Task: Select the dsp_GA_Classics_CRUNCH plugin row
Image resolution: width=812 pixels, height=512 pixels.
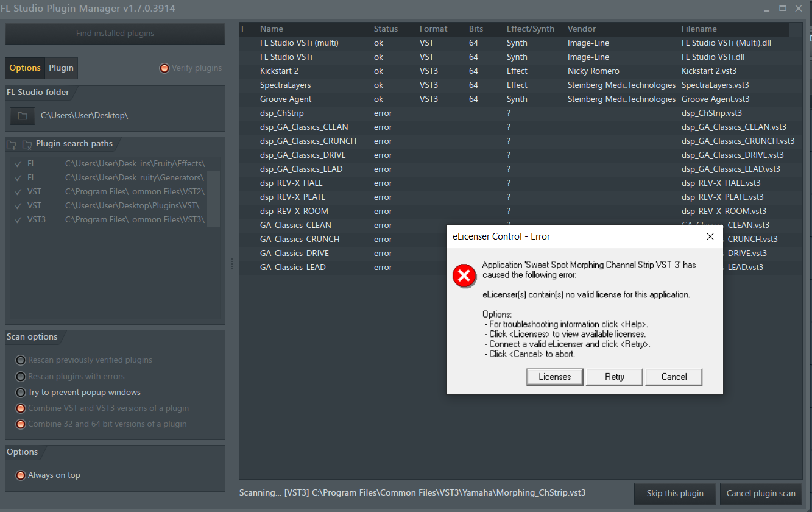Action: pos(521,141)
